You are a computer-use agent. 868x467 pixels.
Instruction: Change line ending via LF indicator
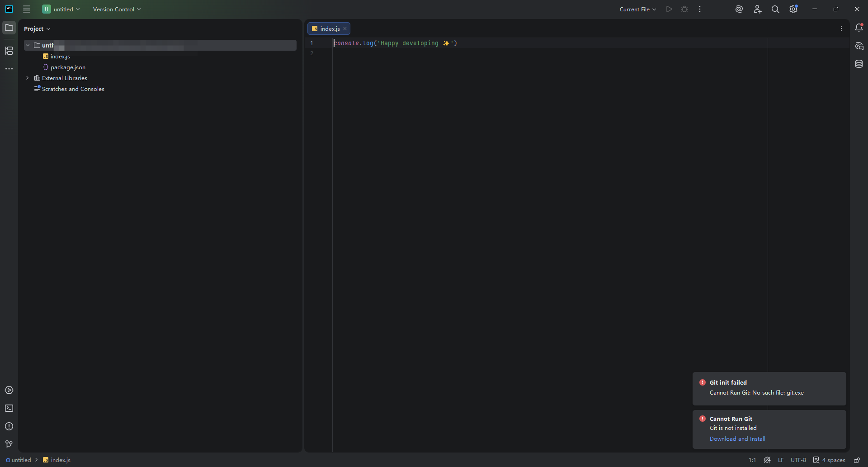(x=780, y=460)
